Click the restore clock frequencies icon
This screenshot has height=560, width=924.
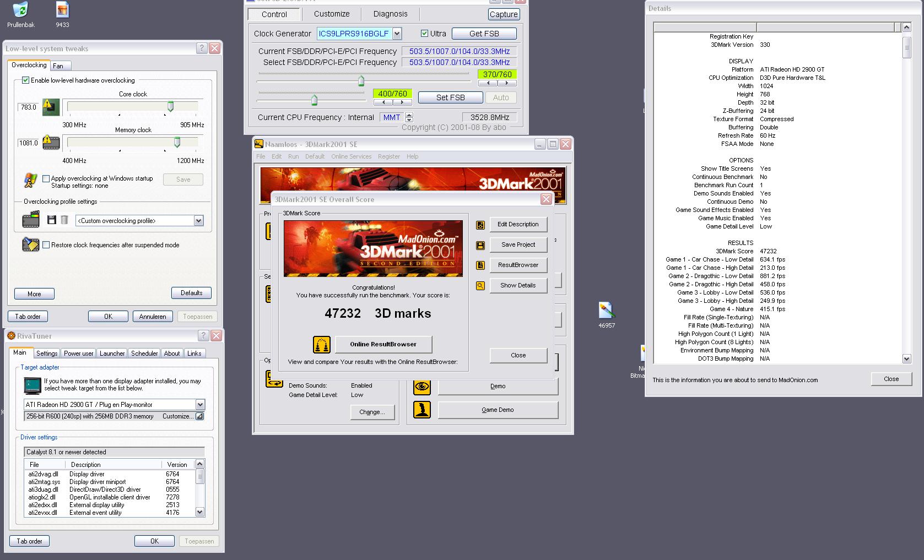click(31, 244)
